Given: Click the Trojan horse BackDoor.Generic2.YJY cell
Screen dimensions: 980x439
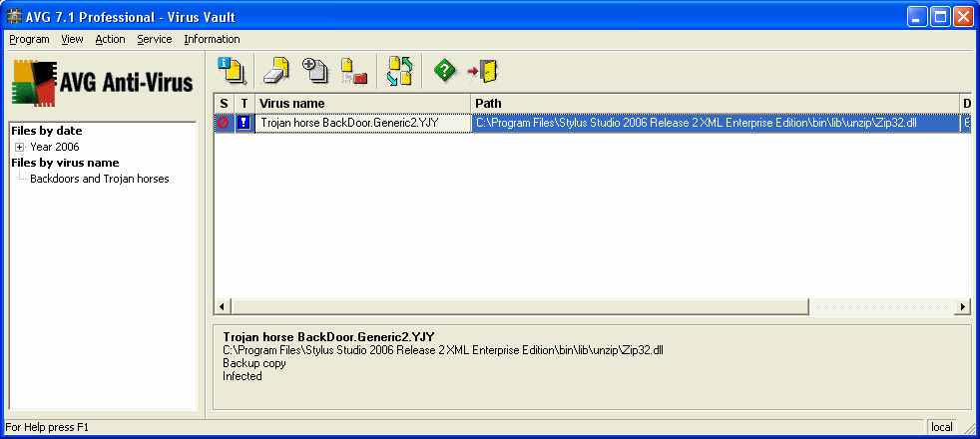Looking at the screenshot, I should point(362,123).
